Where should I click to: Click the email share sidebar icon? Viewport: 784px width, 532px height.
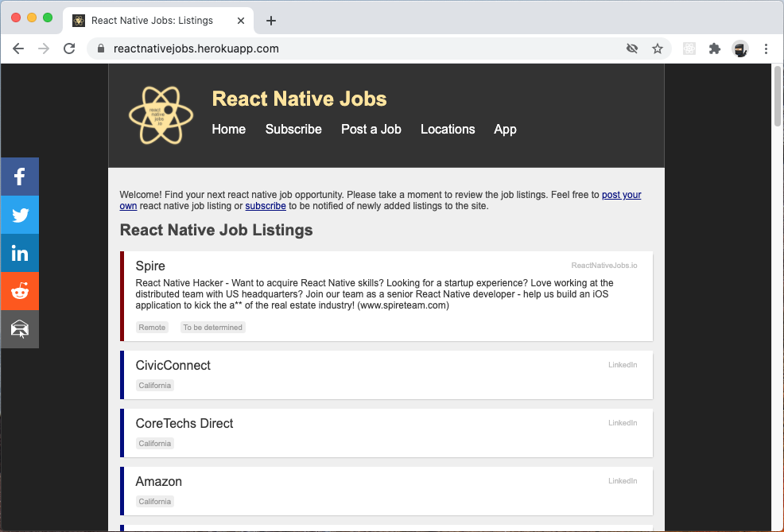click(20, 329)
